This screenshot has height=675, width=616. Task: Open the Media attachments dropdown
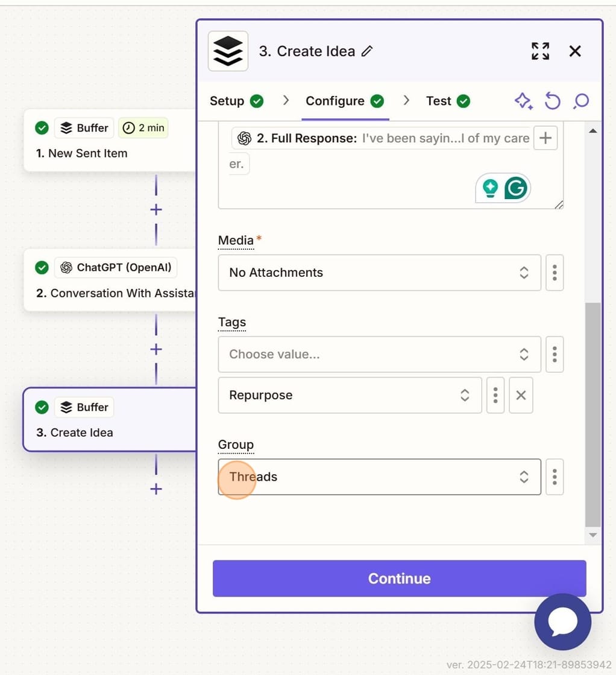[379, 273]
